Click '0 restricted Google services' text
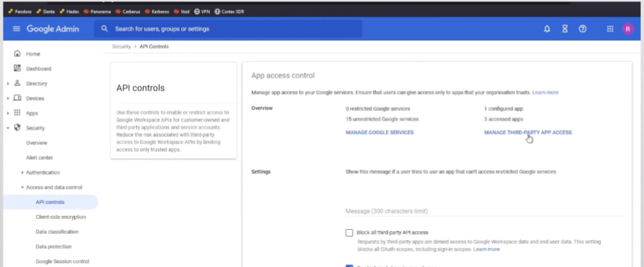Viewport: 644px width, 267px height. [x=378, y=108]
